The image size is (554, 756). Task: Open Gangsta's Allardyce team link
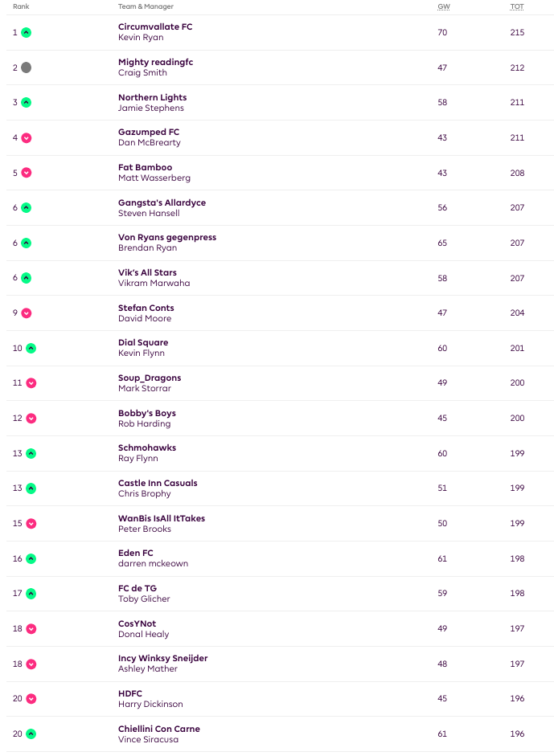(162, 202)
